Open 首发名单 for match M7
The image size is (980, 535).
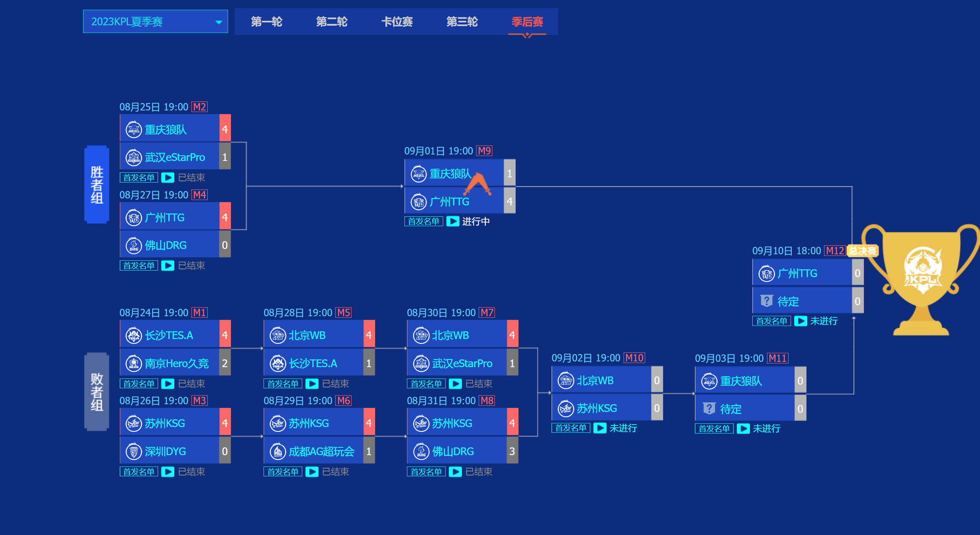[x=426, y=384]
